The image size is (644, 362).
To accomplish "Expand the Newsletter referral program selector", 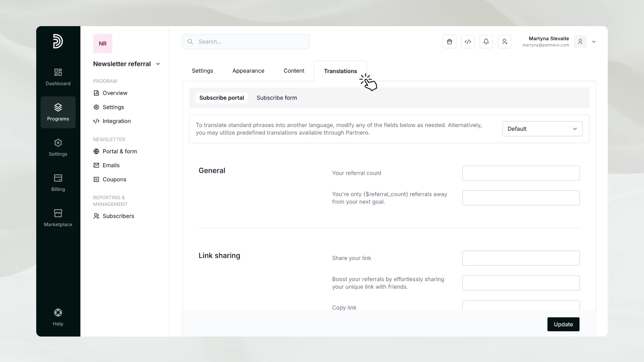I will pyautogui.click(x=158, y=64).
